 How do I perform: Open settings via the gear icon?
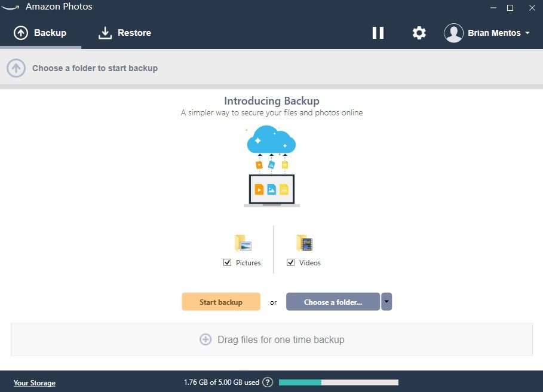tap(419, 33)
